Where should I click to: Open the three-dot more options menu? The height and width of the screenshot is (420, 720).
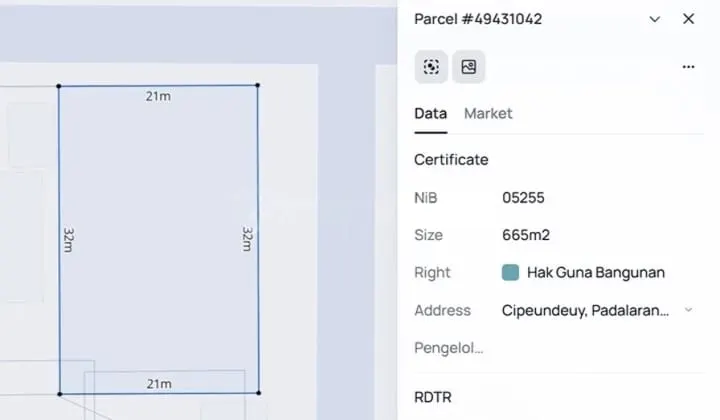pos(688,67)
